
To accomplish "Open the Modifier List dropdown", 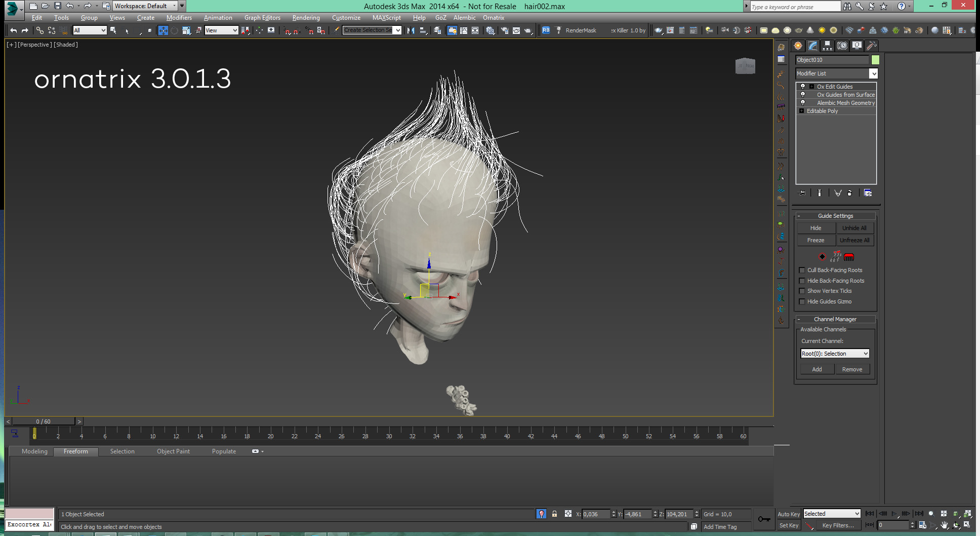I will click(x=873, y=74).
